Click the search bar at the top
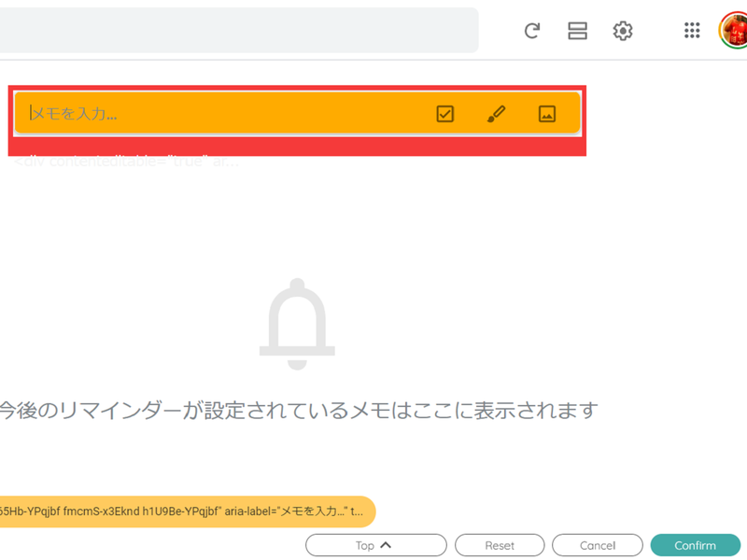The height and width of the screenshot is (560, 747). click(238, 30)
